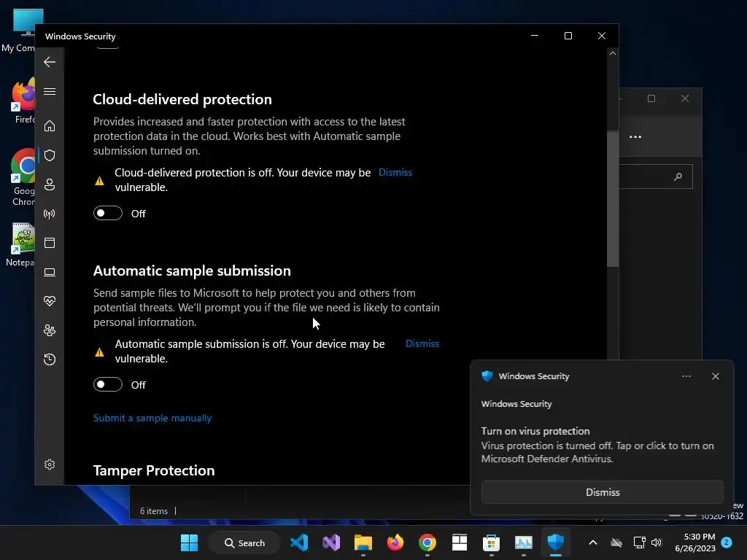Viewport: 747px width, 560px height.
Task: Dismiss the Cloud-delivered protection warning
Action: pos(395,172)
